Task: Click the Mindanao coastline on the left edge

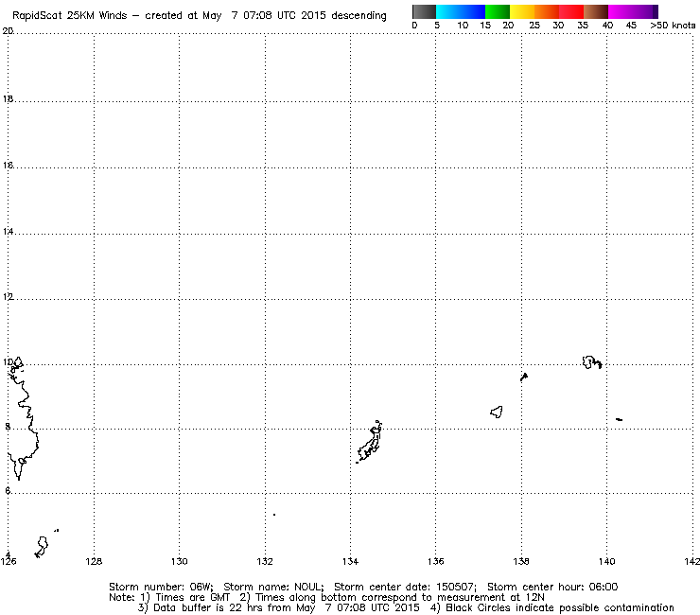Action: (x=23, y=418)
